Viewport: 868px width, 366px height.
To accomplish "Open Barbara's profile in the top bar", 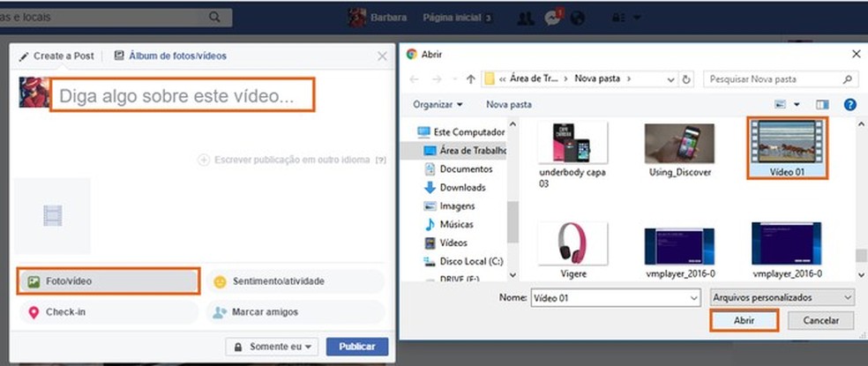I will [377, 17].
